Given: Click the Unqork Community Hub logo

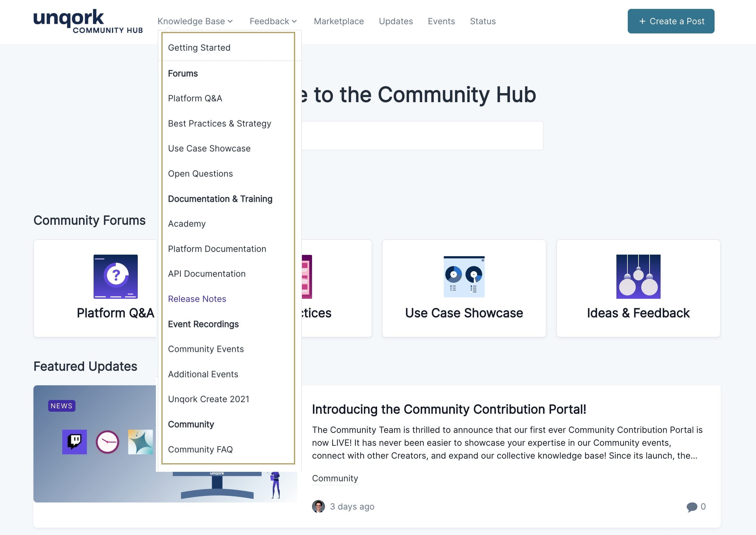Looking at the screenshot, I should [88, 21].
